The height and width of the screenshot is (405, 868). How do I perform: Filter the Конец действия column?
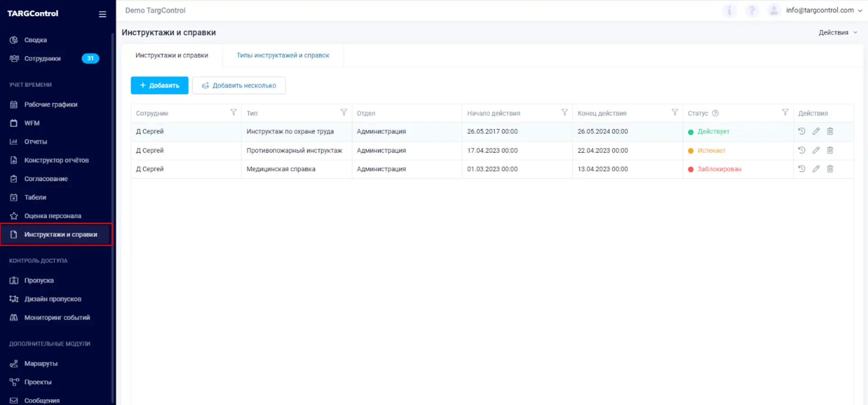point(675,113)
